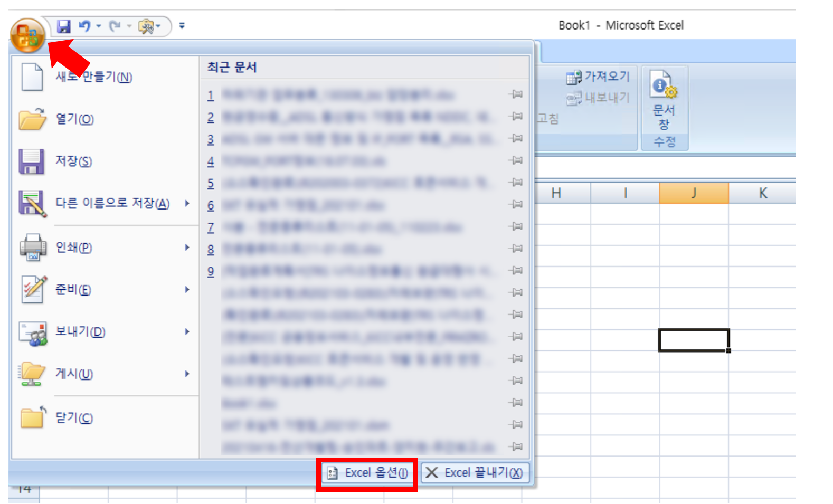Image resolution: width=833 pixels, height=504 pixels.
Task: Expand the 다른 이름으로 저장 submenu arrow
Action: pos(187,204)
